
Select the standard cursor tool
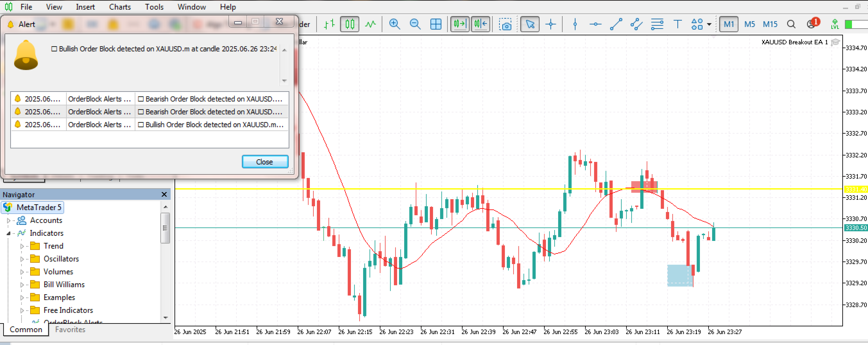pos(530,24)
